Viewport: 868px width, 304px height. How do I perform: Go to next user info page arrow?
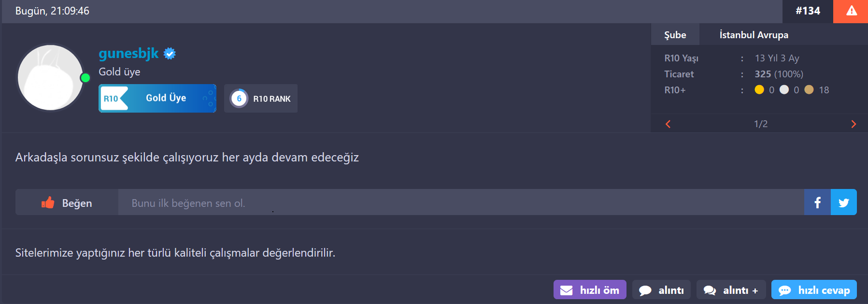[854, 124]
